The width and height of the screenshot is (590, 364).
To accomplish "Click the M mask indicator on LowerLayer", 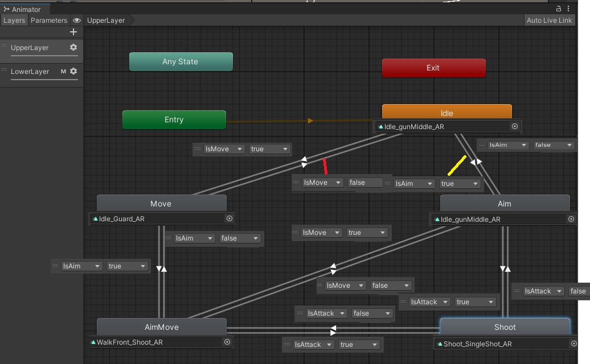I will pos(63,71).
